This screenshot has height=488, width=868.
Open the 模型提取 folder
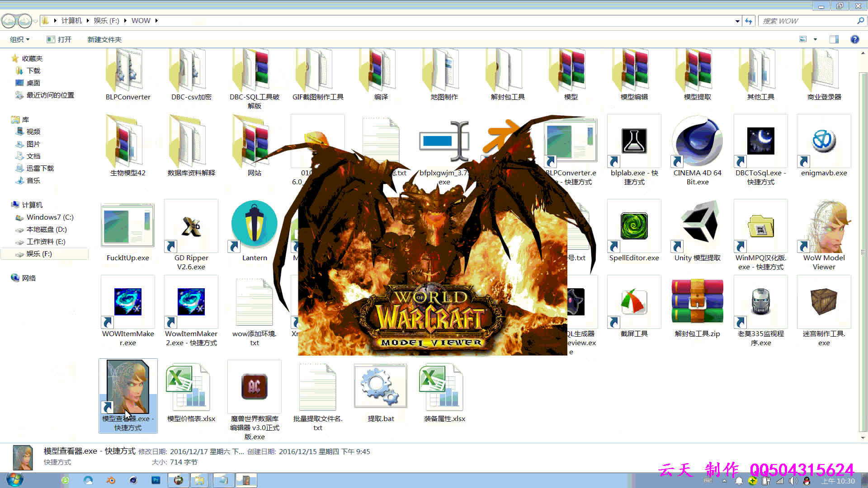point(698,75)
